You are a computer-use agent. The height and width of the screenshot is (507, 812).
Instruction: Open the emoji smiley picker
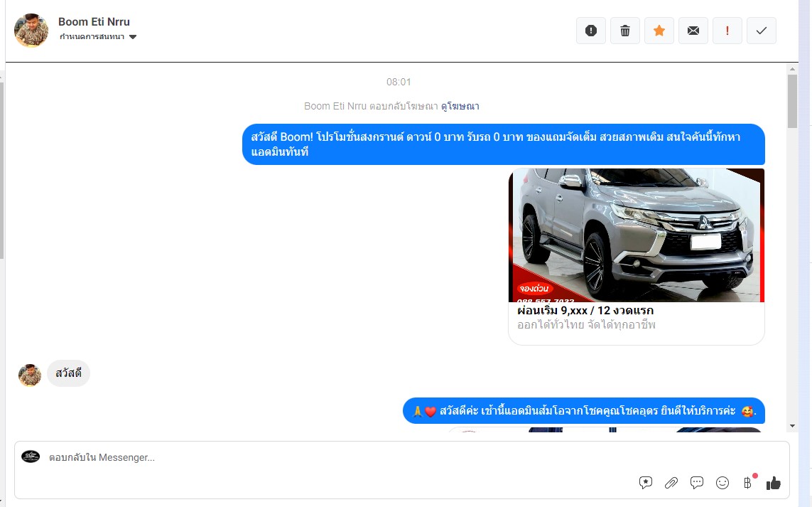coord(722,483)
